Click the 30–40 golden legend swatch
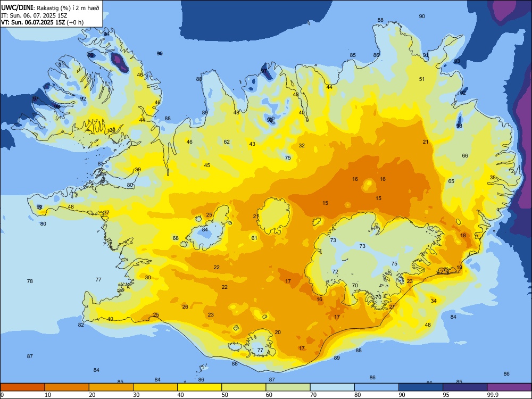Image resolution: width=532 pixels, height=399 pixels. coord(155,387)
